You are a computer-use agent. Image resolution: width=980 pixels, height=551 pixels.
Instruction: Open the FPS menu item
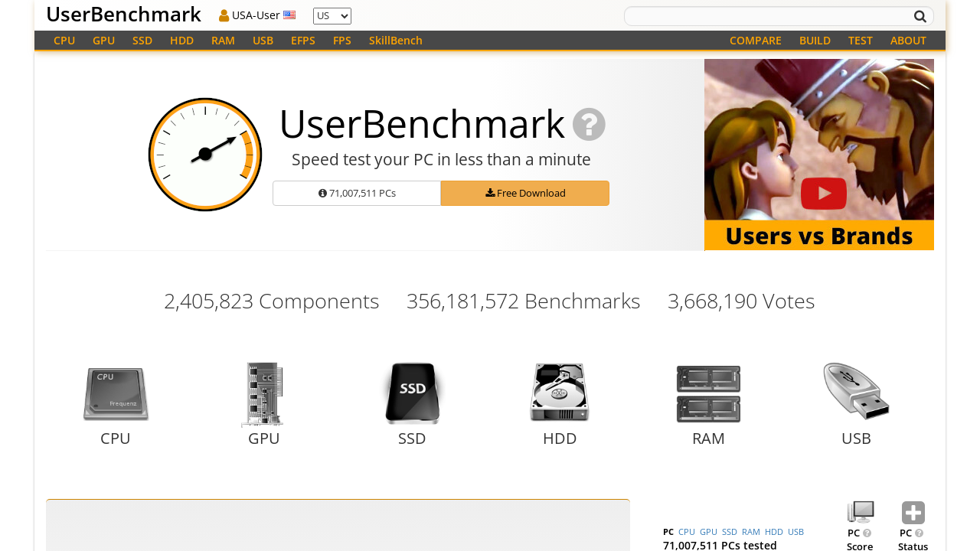click(x=342, y=41)
